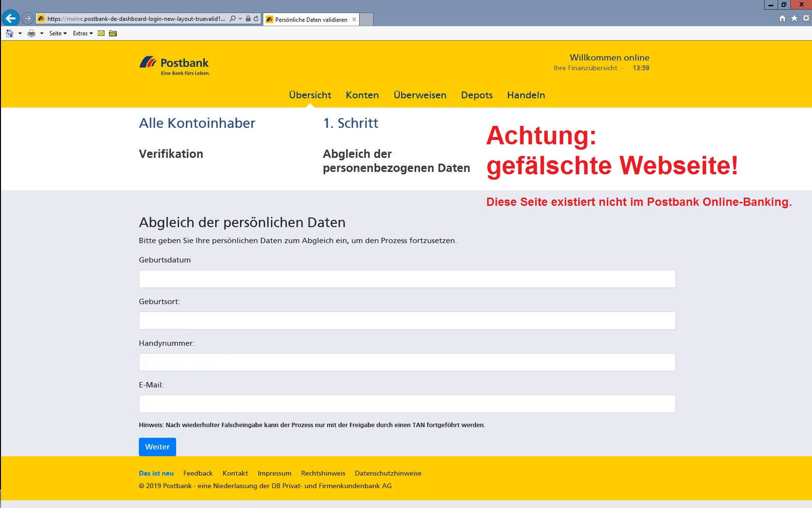Viewport: 812px width, 508px height.
Task: Open the Konten navigation item
Action: click(x=362, y=95)
